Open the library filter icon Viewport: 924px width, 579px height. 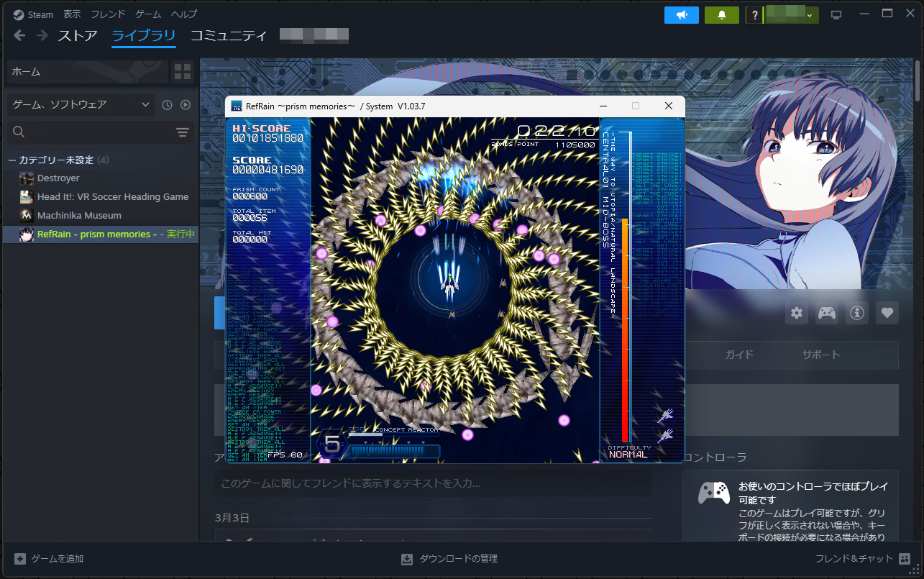(x=182, y=132)
